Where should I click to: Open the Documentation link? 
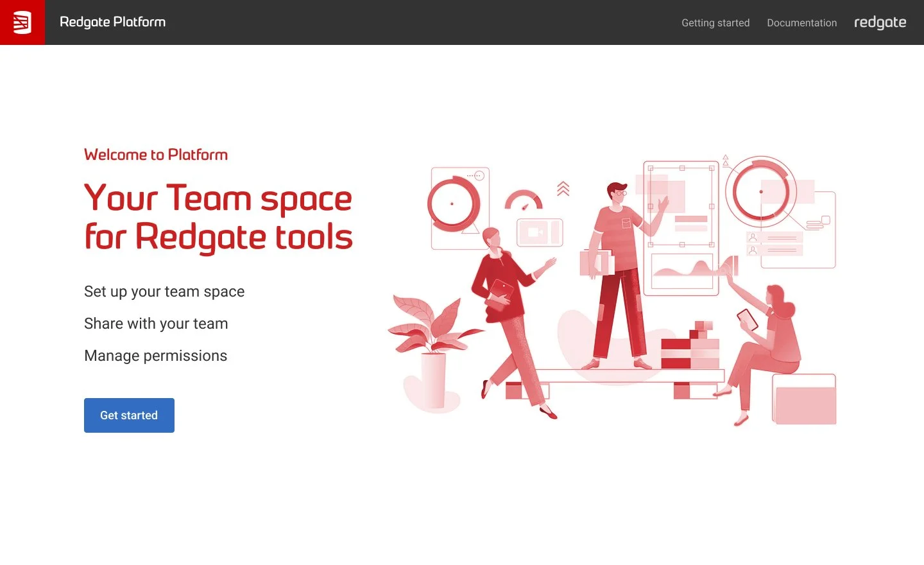point(801,23)
